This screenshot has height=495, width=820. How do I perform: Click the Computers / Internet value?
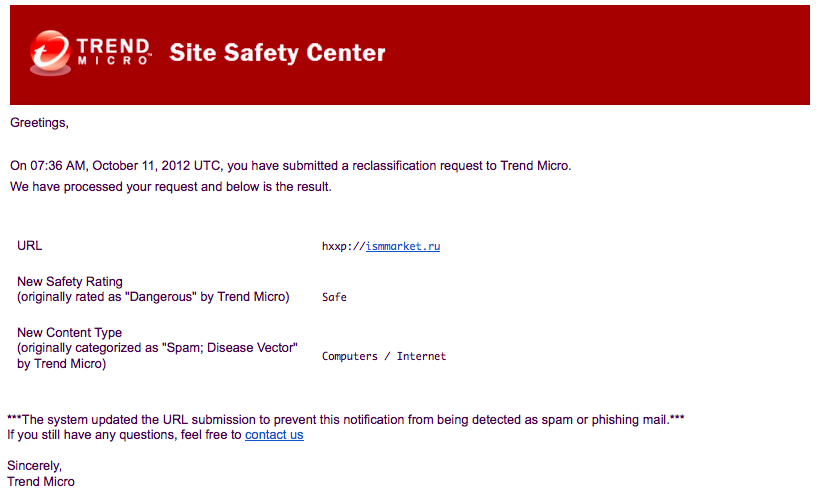click(x=384, y=356)
